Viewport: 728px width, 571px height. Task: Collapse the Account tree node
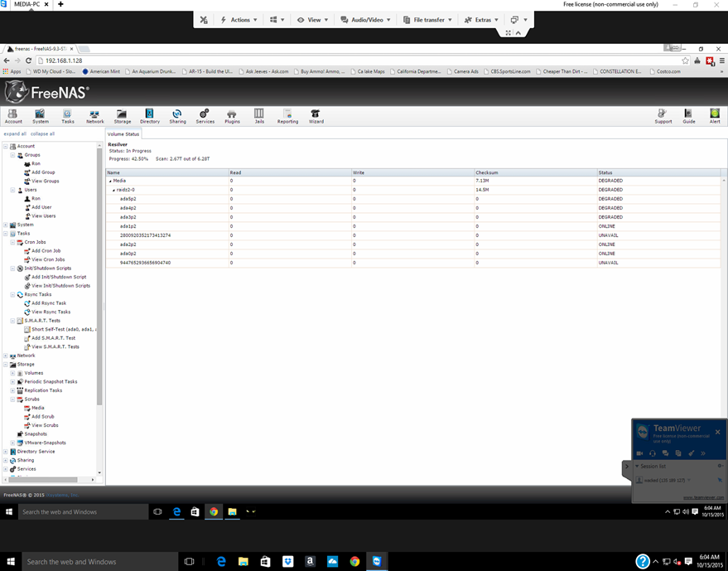(6, 146)
